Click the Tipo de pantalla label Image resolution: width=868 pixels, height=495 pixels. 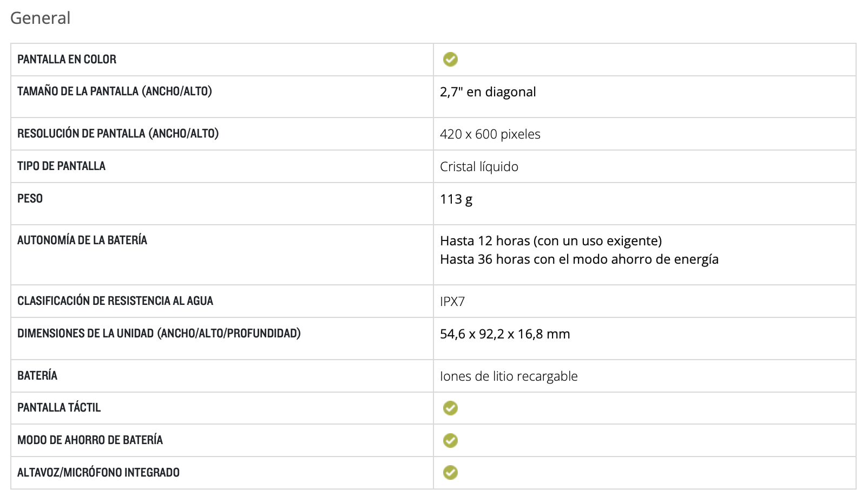[61, 166]
